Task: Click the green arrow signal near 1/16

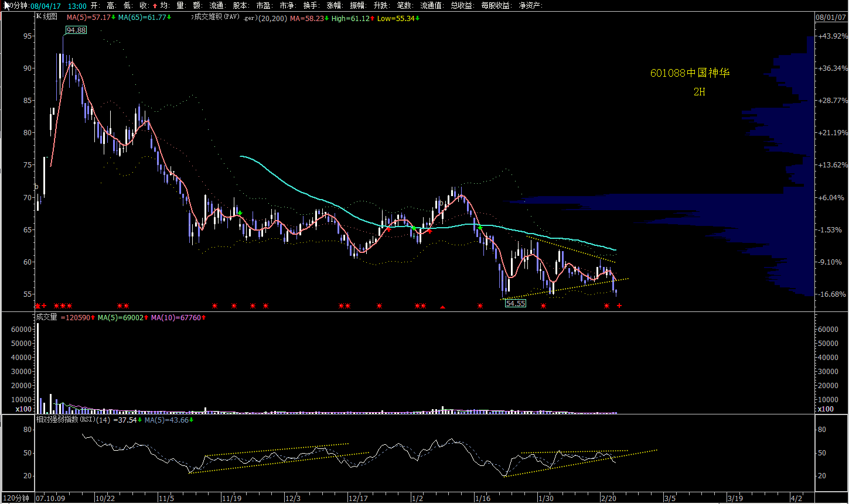Action: (480, 227)
